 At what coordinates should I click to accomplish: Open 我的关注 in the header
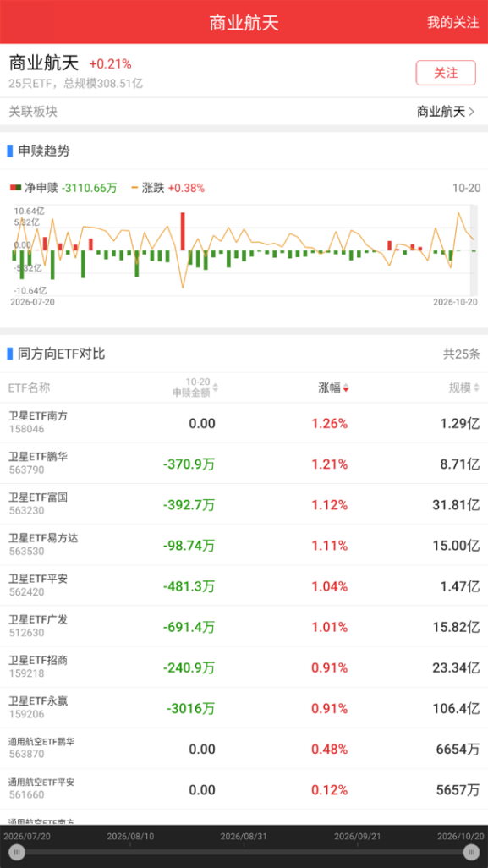point(452,23)
